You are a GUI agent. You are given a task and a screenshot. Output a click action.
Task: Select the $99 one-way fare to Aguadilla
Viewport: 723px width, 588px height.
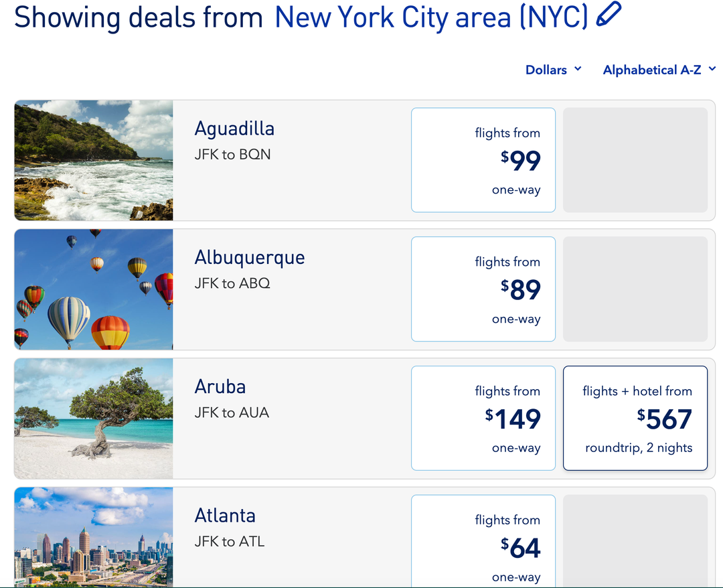(x=483, y=159)
